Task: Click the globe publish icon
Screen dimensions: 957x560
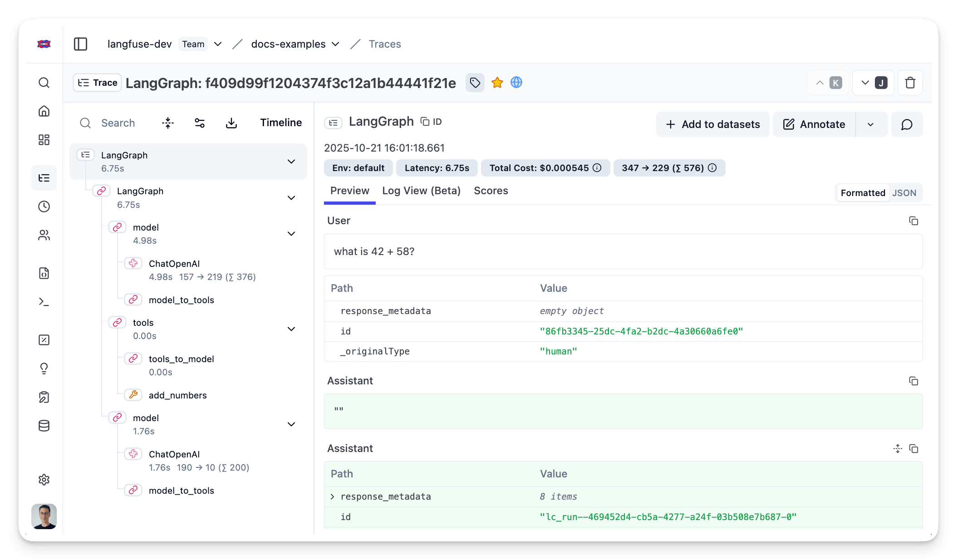Action: coord(516,83)
